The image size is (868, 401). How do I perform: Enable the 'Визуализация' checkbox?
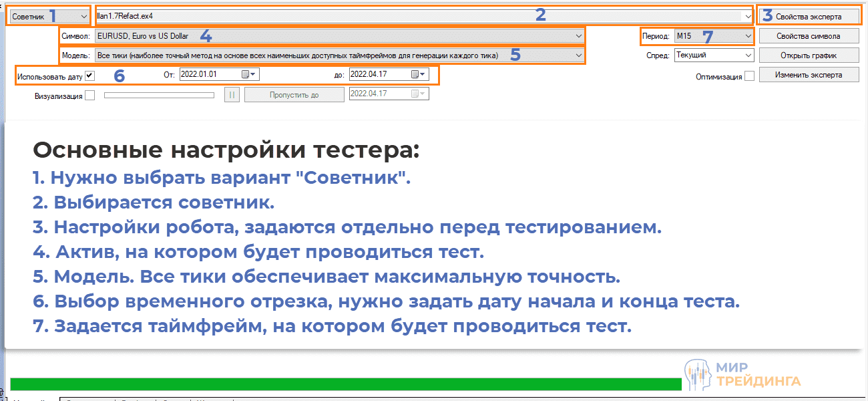click(90, 94)
